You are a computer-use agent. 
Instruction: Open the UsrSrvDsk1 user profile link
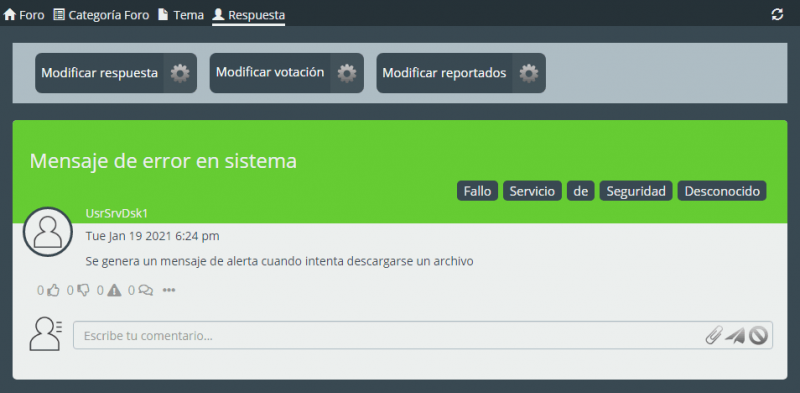coord(117,213)
